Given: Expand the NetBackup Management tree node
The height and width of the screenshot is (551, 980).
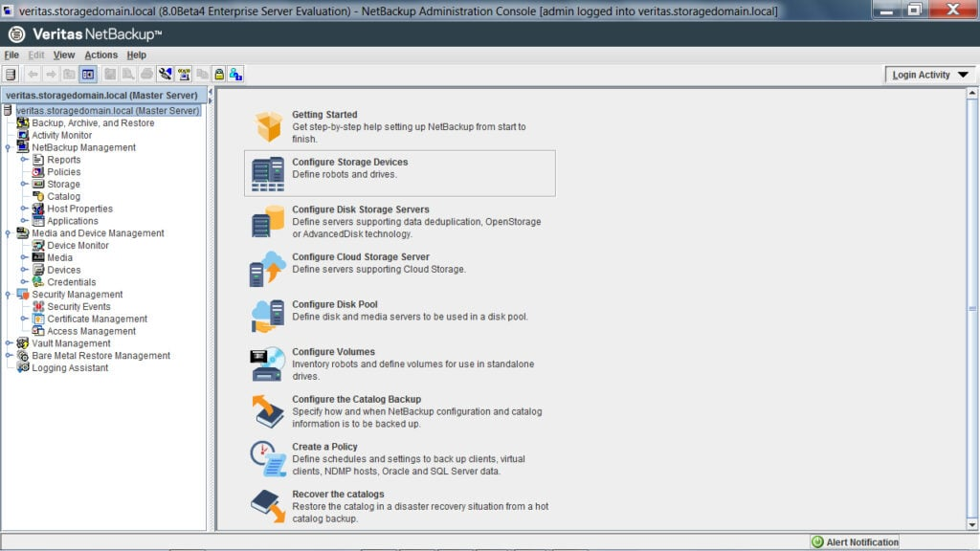Looking at the screenshot, I should [8, 147].
